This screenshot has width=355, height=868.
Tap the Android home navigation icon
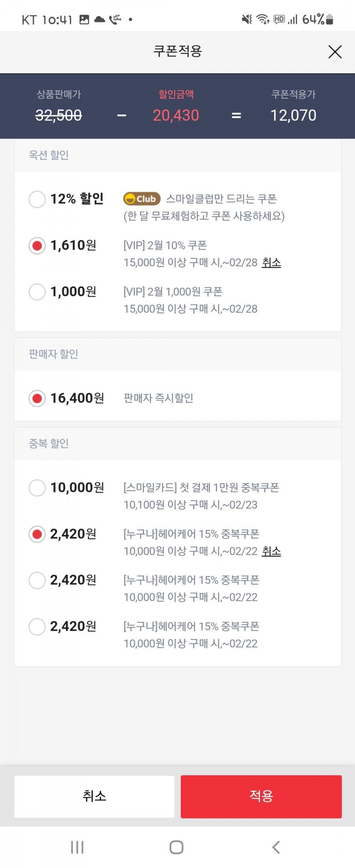pyautogui.click(x=176, y=847)
